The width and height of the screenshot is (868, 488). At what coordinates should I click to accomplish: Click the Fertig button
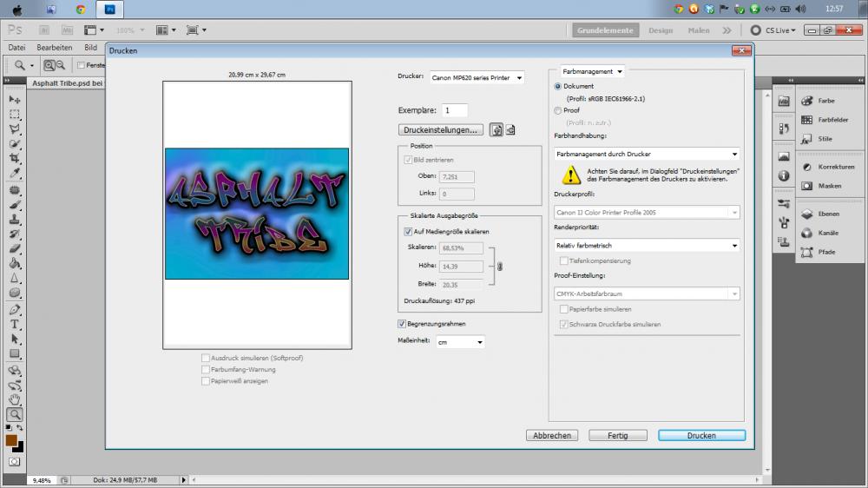click(618, 435)
